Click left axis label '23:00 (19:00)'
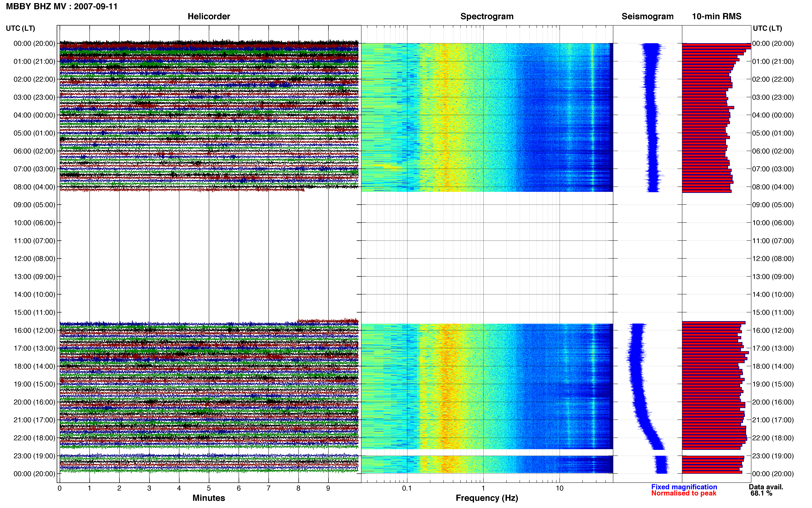Image resolution: width=812 pixels, height=508 pixels. 34,456
